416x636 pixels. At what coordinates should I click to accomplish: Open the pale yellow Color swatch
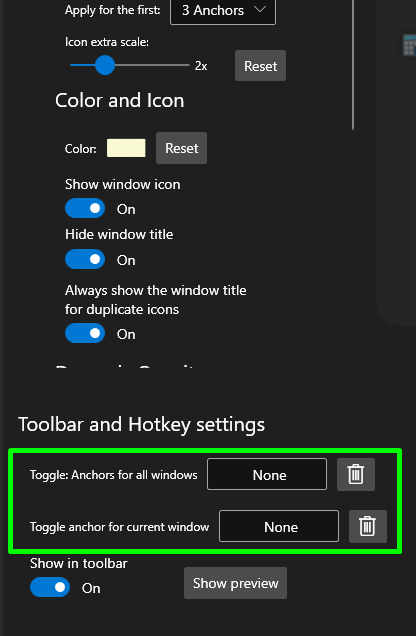(126, 148)
